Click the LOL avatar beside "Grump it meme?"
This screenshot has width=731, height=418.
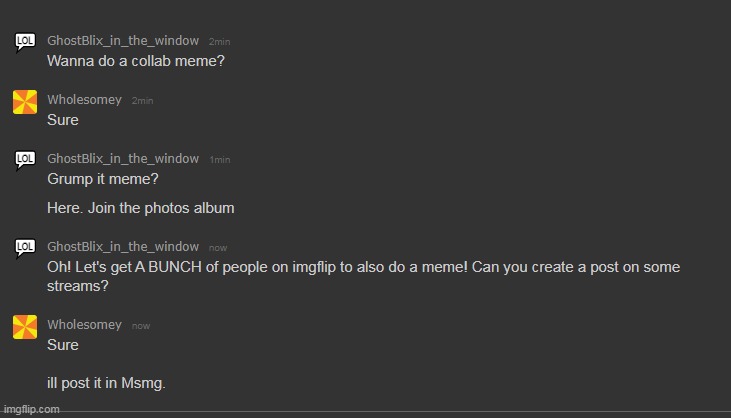pos(26,159)
